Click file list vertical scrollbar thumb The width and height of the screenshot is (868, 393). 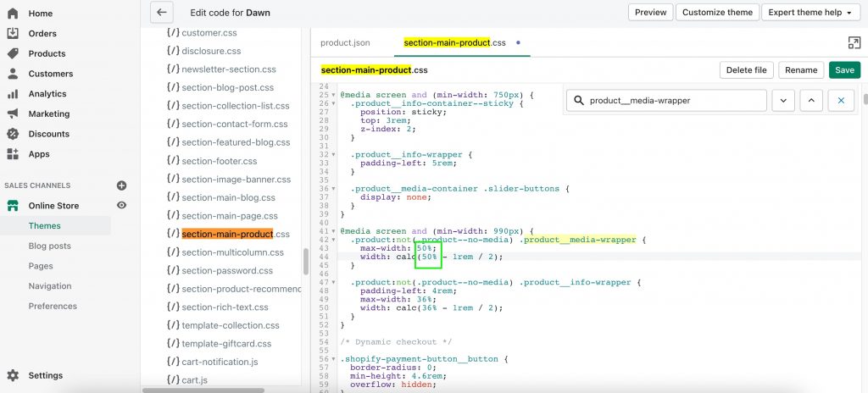tap(305, 261)
